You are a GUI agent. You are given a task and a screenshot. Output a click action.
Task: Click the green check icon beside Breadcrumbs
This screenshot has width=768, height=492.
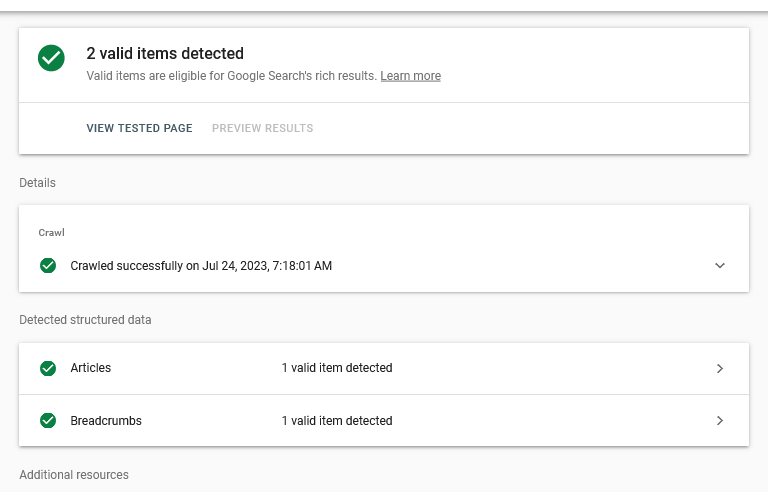(48, 420)
